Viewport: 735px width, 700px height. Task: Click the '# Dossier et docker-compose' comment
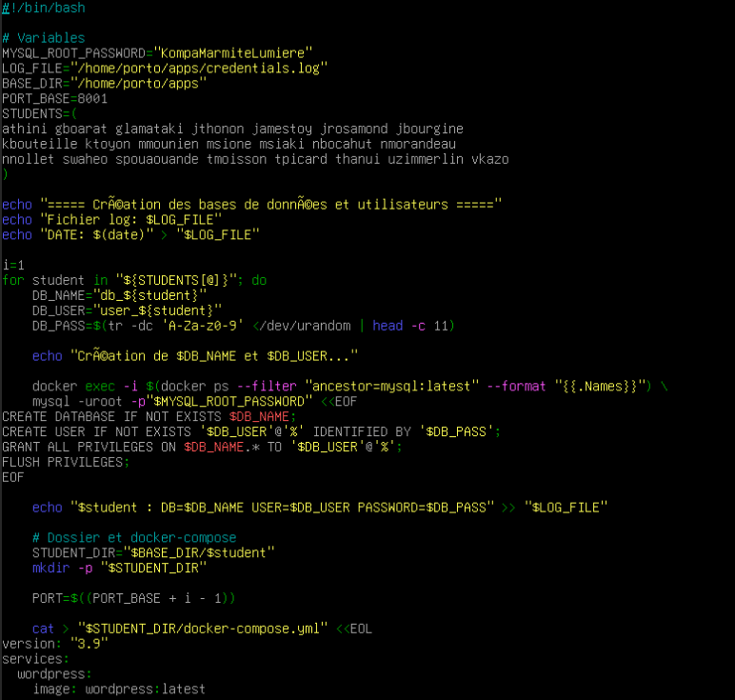click(133, 537)
